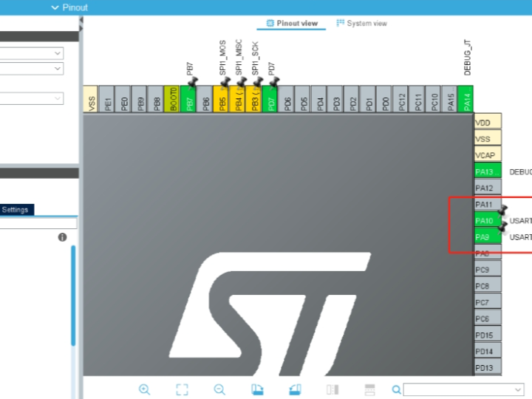Click the fit-to-screen frame icon

click(x=182, y=389)
